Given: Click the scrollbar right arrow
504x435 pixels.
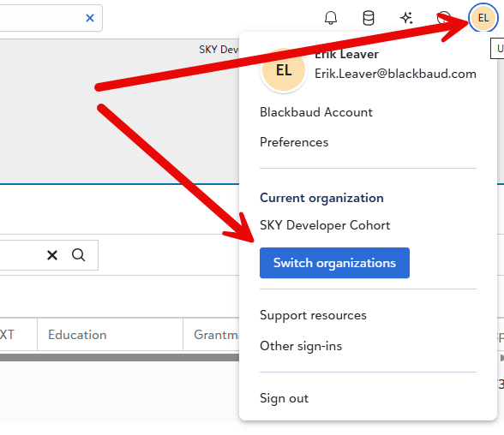Looking at the screenshot, I should click(501, 358).
